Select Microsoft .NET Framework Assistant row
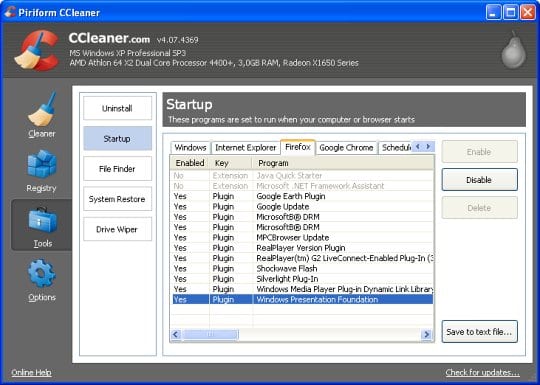This screenshot has width=540, height=385. 302,186
